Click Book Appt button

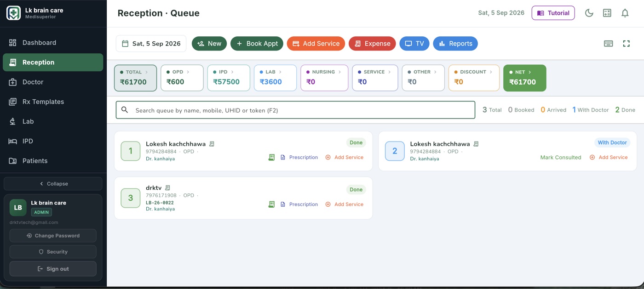click(x=257, y=44)
